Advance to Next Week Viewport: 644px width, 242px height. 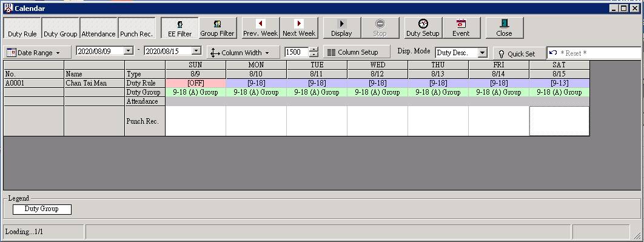(299, 28)
